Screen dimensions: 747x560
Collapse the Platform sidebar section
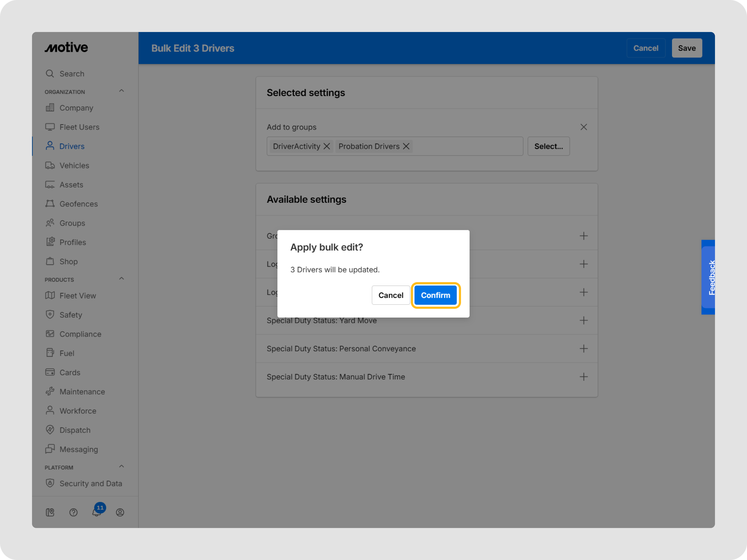[122, 466]
